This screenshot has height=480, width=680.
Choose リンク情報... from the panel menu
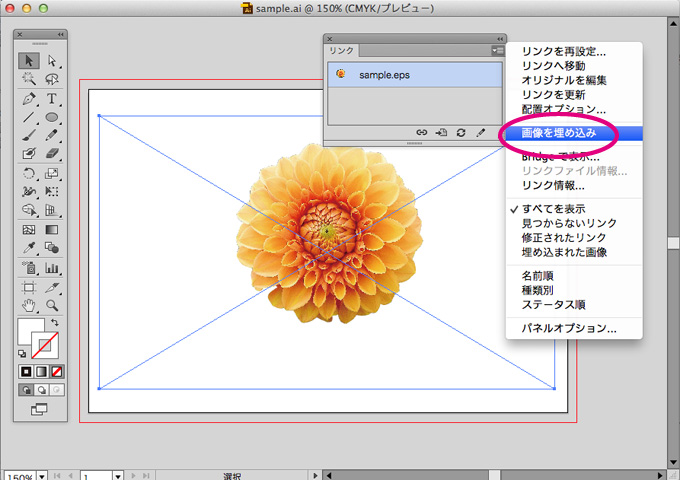(552, 185)
